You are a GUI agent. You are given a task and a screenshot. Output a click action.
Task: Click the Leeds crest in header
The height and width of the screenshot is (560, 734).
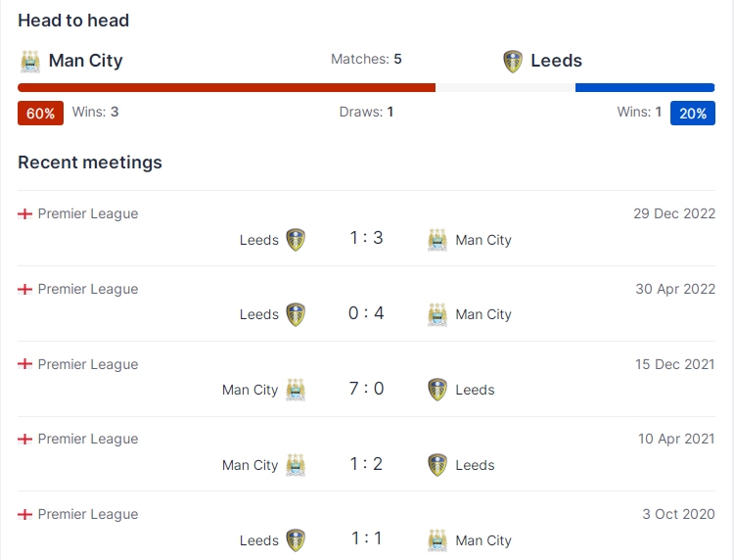tap(513, 62)
